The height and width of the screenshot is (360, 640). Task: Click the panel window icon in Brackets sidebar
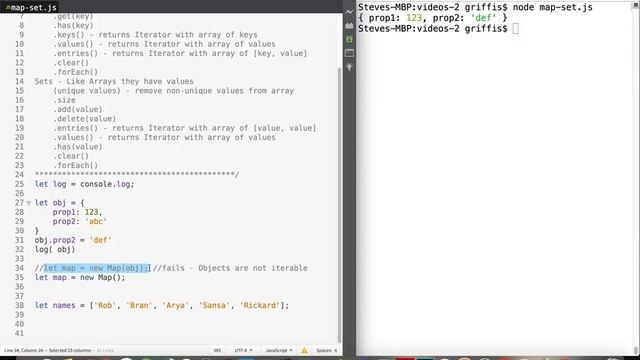(x=349, y=53)
